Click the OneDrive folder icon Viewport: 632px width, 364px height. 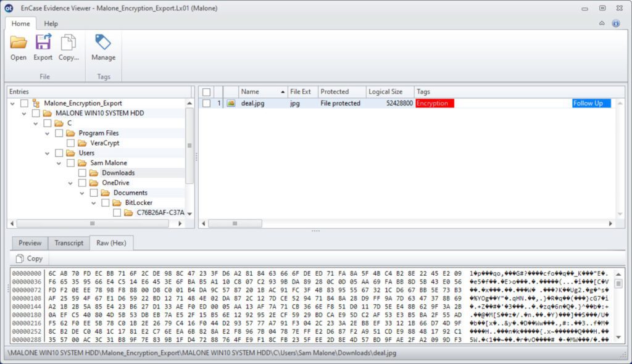(94, 183)
